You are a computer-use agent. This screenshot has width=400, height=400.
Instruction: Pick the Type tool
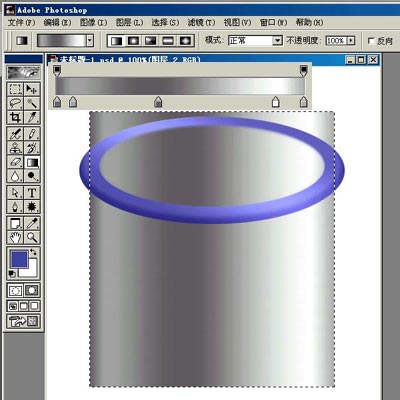point(32,193)
